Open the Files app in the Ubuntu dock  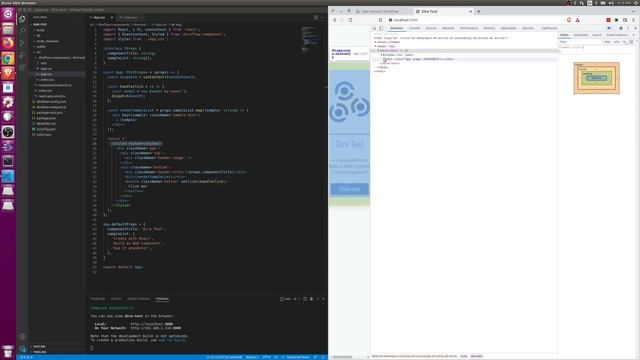click(8, 29)
